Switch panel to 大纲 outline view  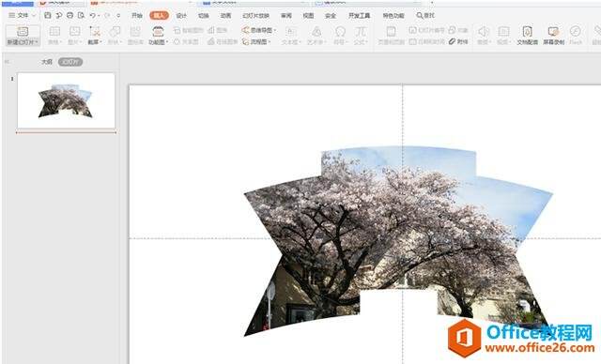pyautogui.click(x=47, y=62)
